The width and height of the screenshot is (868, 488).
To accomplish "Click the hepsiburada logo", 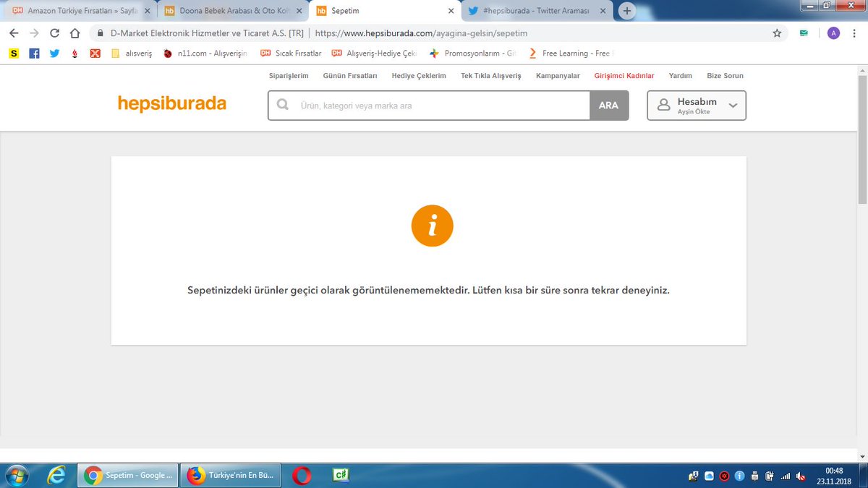I will [x=172, y=103].
